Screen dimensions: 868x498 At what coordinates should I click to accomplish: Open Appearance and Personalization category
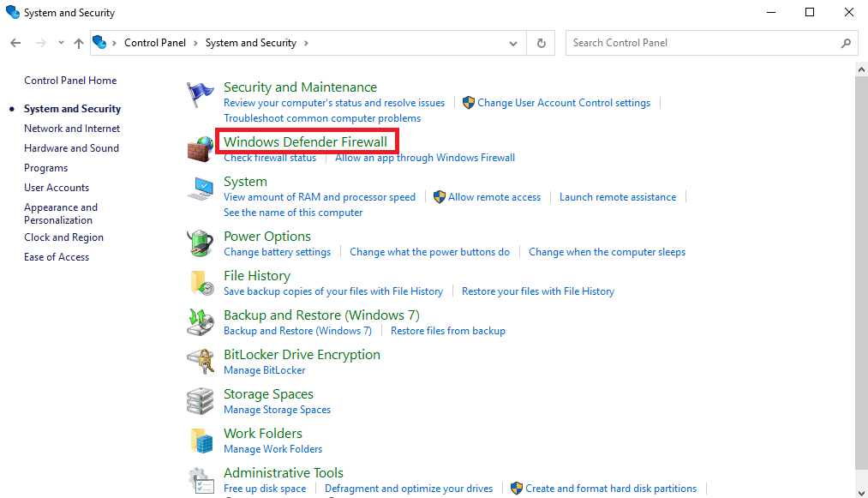pyautogui.click(x=61, y=213)
